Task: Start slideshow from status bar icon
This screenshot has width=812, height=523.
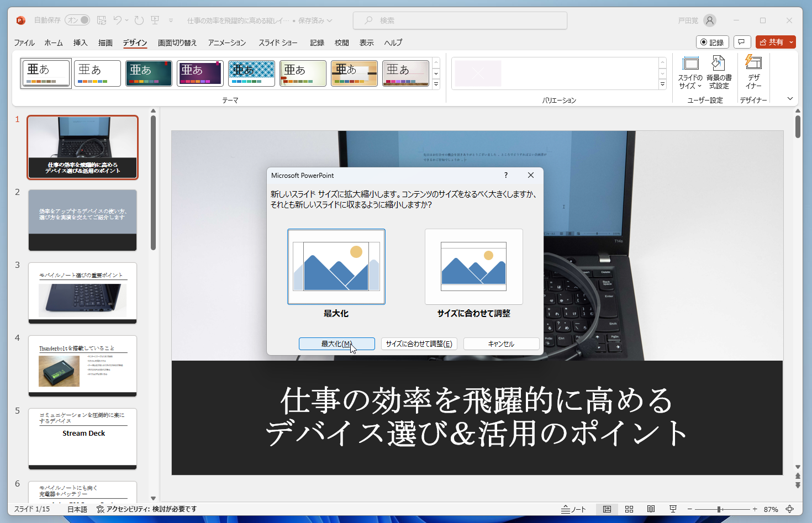Action: tap(673, 509)
